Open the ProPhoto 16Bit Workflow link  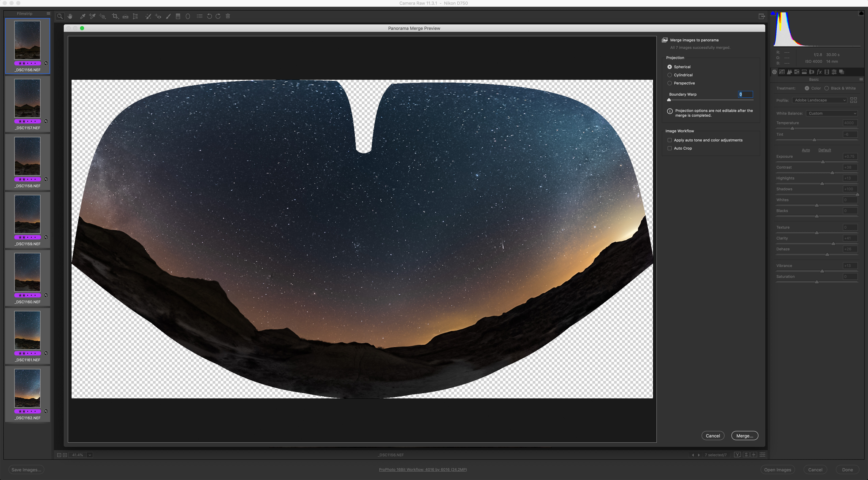tap(422, 469)
